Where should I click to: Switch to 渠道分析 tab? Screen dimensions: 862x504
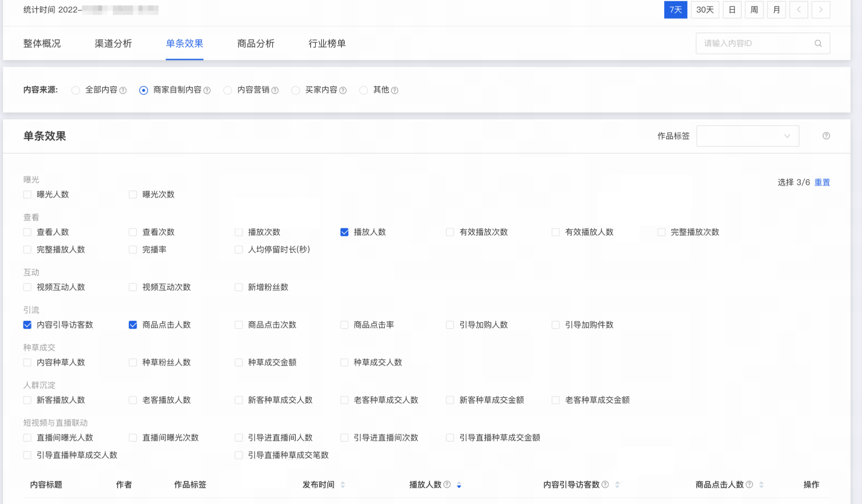(113, 44)
